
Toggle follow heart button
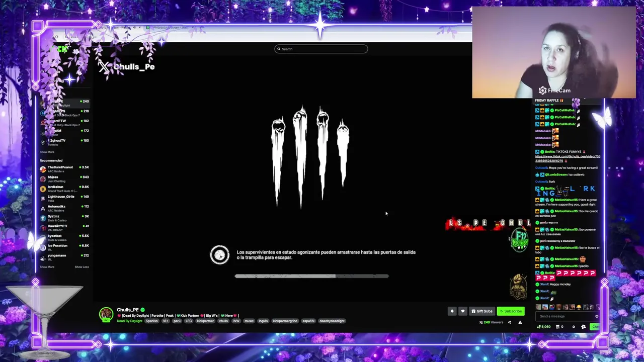coord(463,311)
